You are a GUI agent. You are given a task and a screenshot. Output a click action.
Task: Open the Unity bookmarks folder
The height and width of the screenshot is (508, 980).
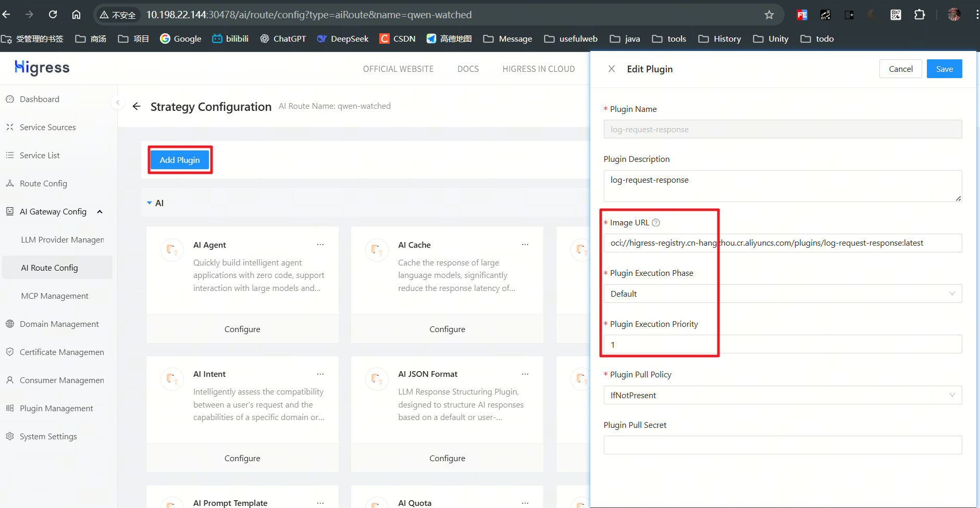click(771, 39)
